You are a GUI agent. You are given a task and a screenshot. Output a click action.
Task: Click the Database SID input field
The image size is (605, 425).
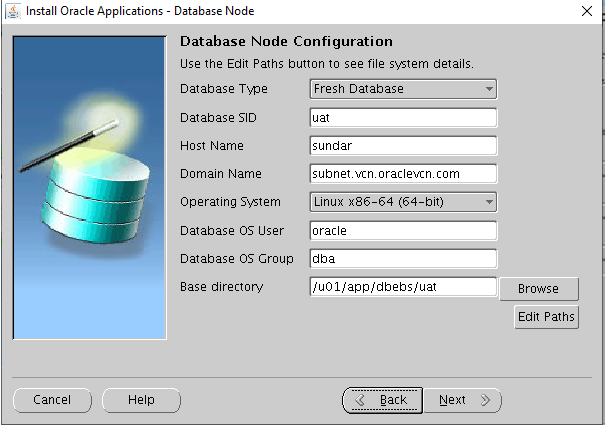[403, 118]
